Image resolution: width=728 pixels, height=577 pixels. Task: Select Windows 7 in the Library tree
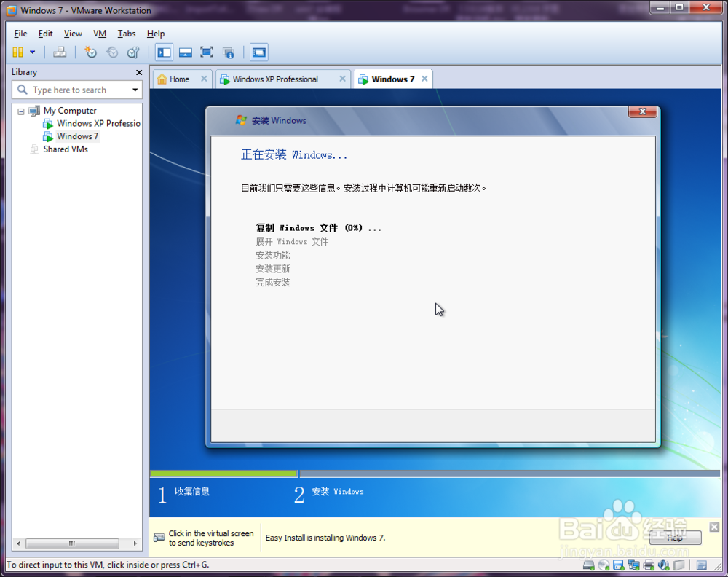coord(77,136)
